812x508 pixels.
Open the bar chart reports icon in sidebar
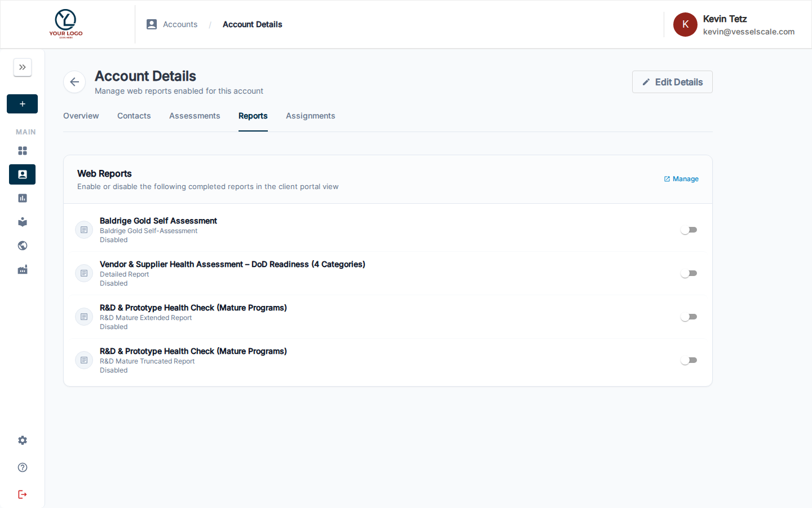click(23, 198)
